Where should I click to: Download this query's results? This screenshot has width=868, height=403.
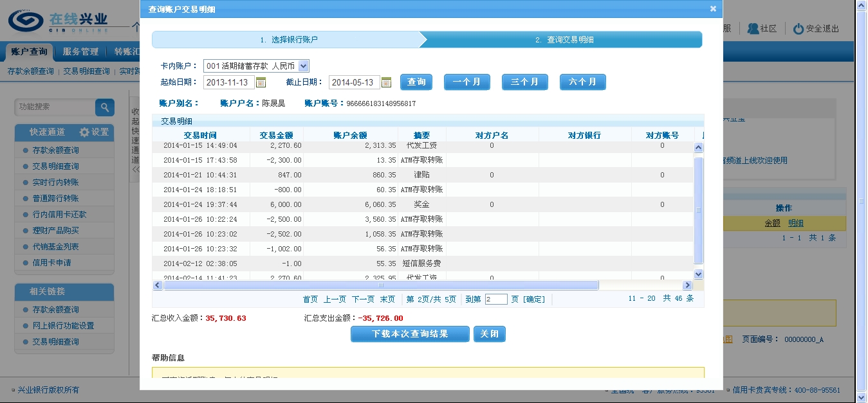410,334
